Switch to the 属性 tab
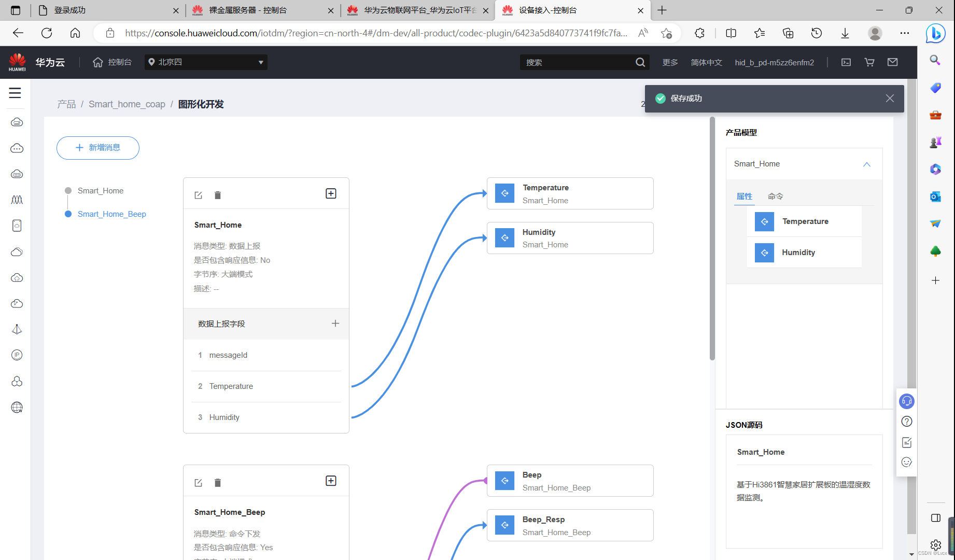 (744, 197)
